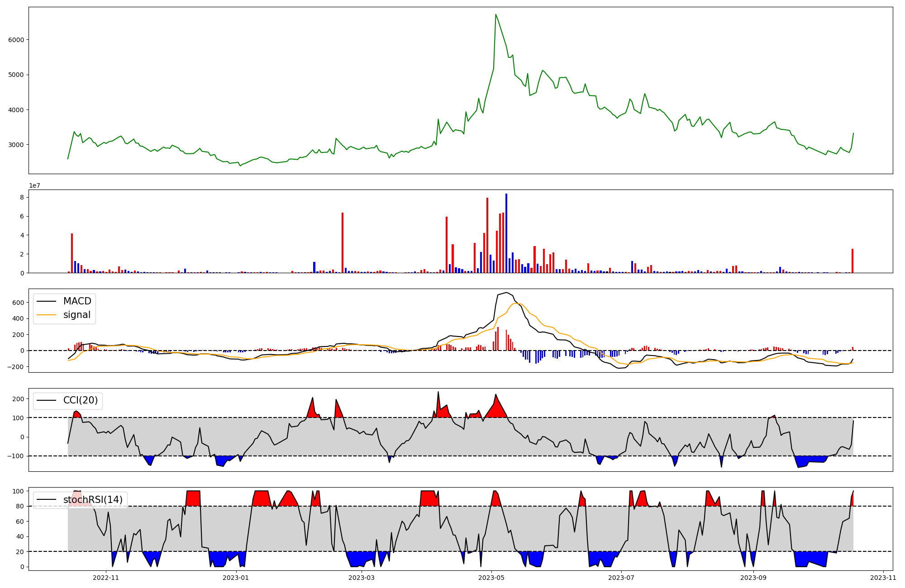Screen dimensions: 905x588
Task: Click the signal legend label
Action: [x=77, y=315]
